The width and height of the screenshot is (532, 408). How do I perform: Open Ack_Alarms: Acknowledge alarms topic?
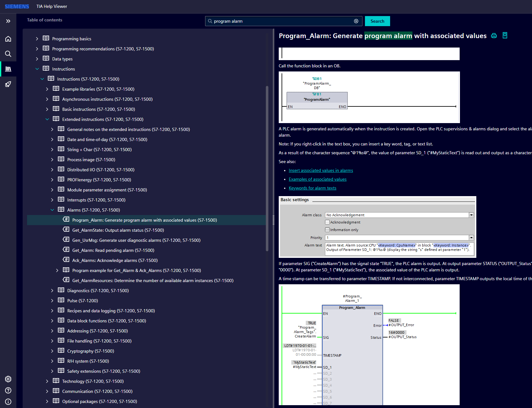[115, 260]
